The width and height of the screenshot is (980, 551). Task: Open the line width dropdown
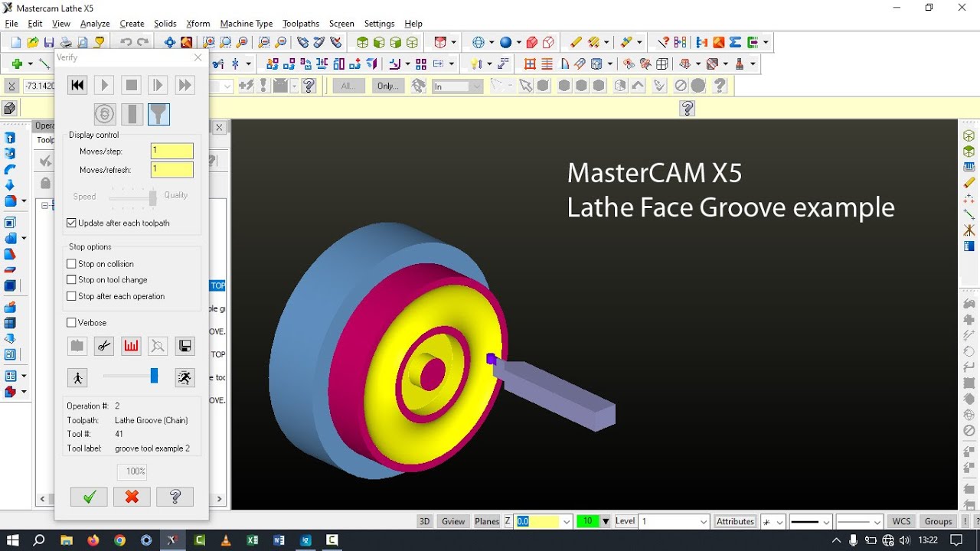point(877,522)
